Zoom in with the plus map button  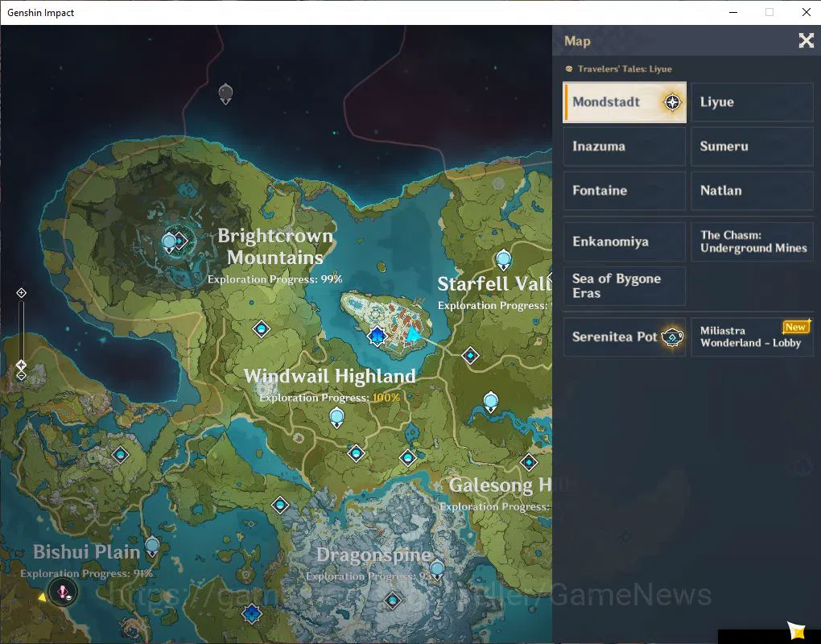pos(22,293)
